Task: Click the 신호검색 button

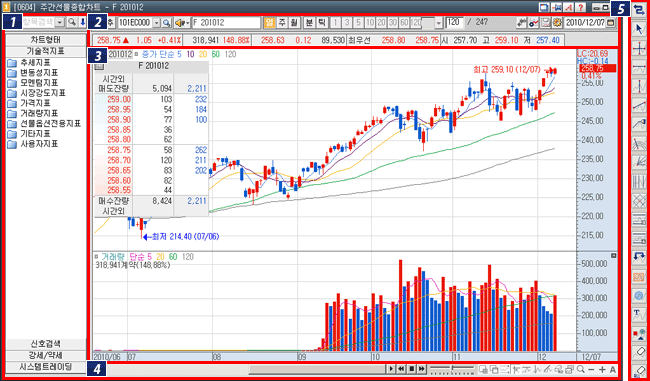Action: pos(46,344)
